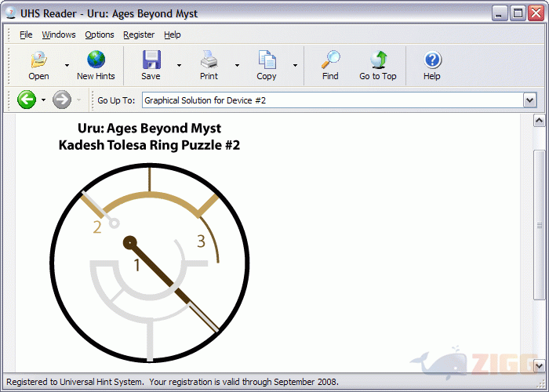This screenshot has width=549, height=392.
Task: Maximize the UHS Reader window
Action: (518, 13)
